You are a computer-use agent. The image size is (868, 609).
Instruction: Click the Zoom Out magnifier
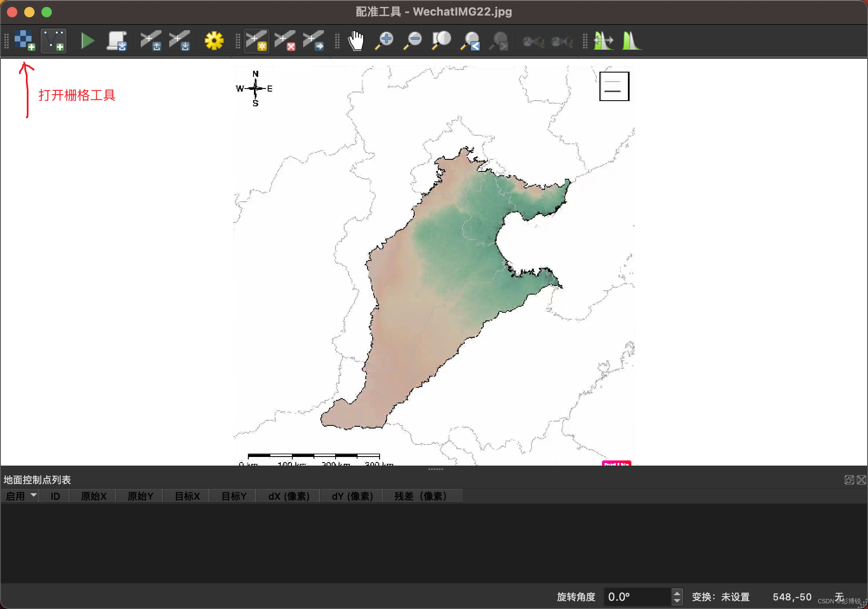pyautogui.click(x=413, y=41)
